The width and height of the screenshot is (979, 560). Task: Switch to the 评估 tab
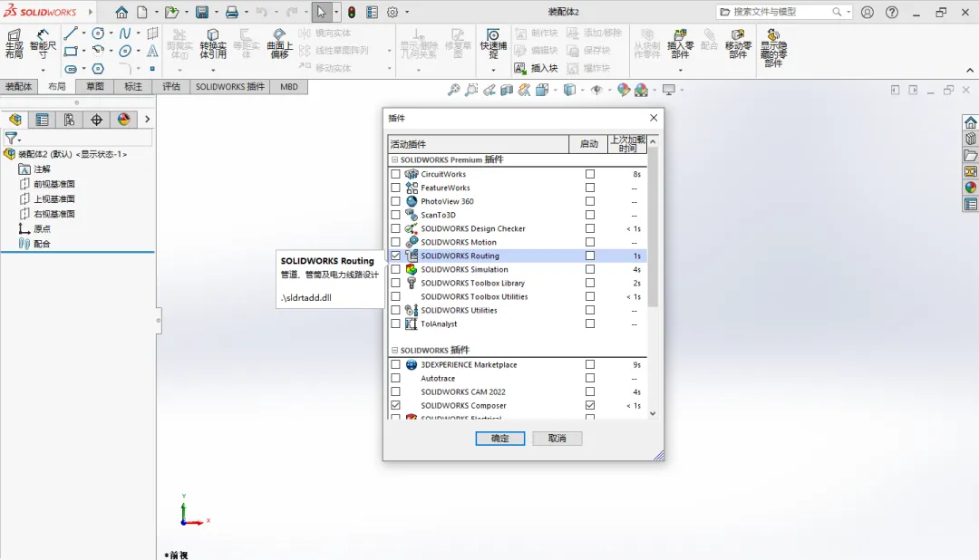pos(171,87)
